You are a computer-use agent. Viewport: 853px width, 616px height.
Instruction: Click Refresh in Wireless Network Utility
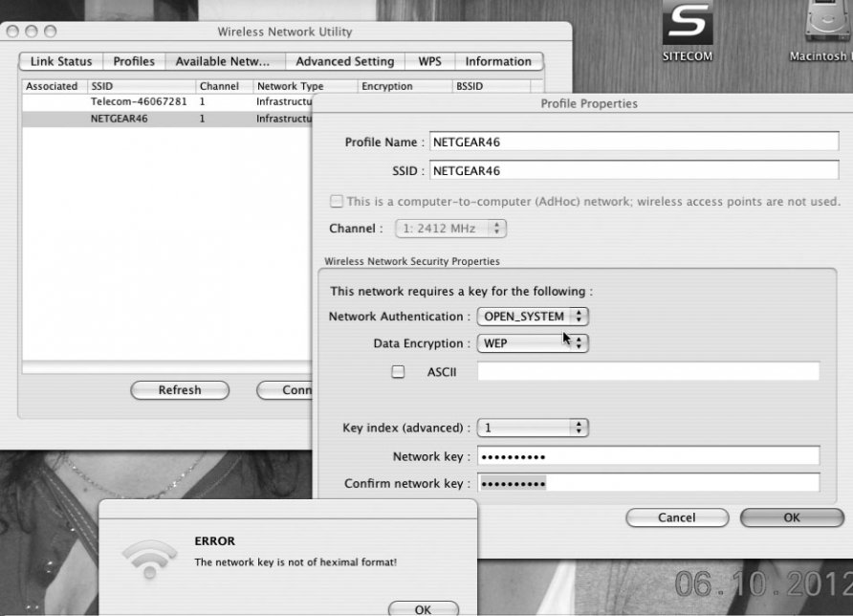(x=180, y=390)
